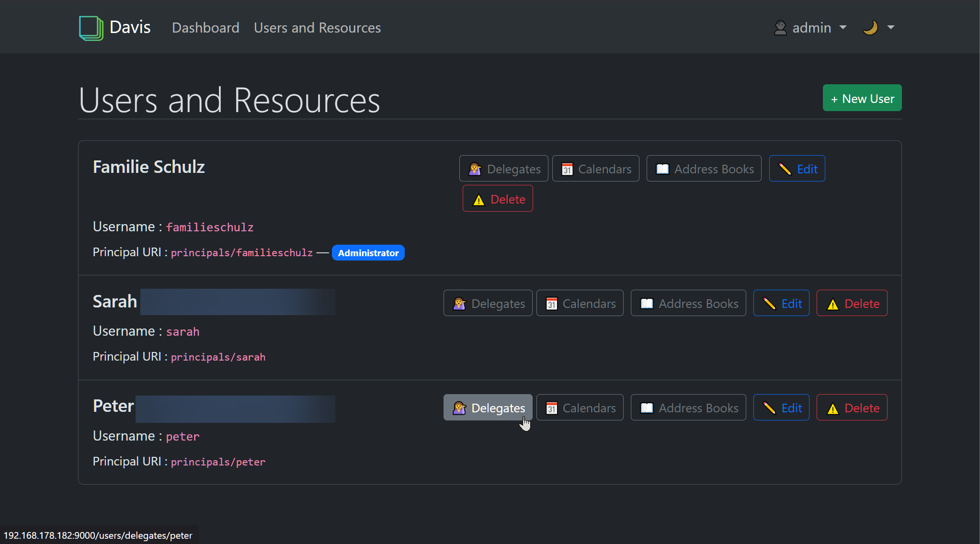
Task: Select the username text peter
Action: pos(182,437)
